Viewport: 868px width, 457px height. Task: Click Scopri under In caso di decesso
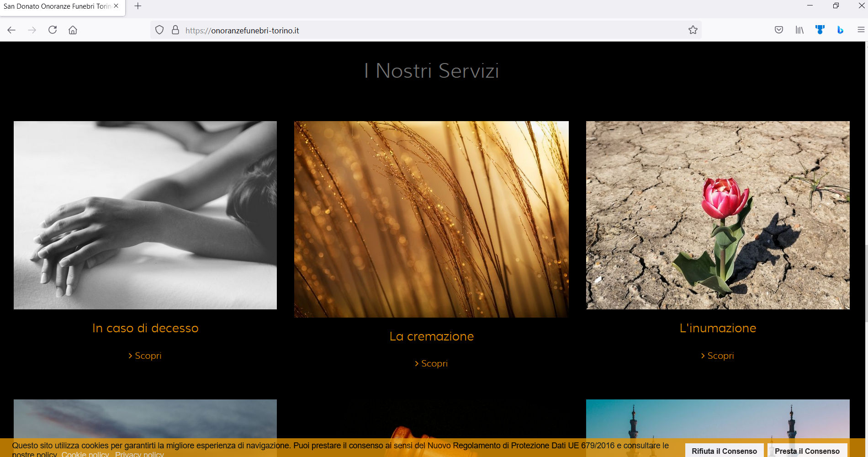[x=145, y=356]
